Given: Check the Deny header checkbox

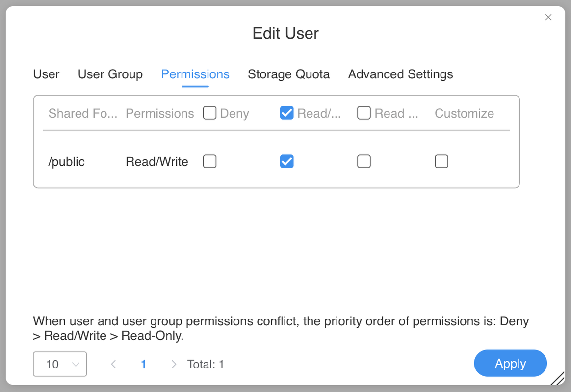Looking at the screenshot, I should (x=210, y=113).
